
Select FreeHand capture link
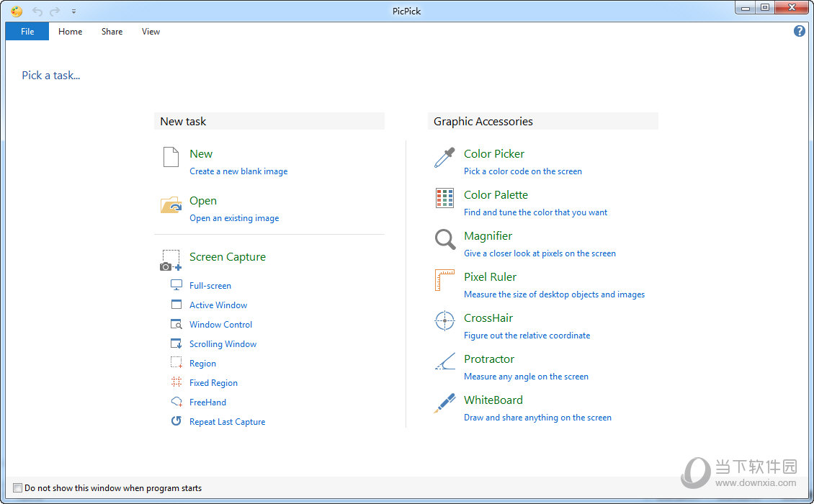pyautogui.click(x=207, y=402)
